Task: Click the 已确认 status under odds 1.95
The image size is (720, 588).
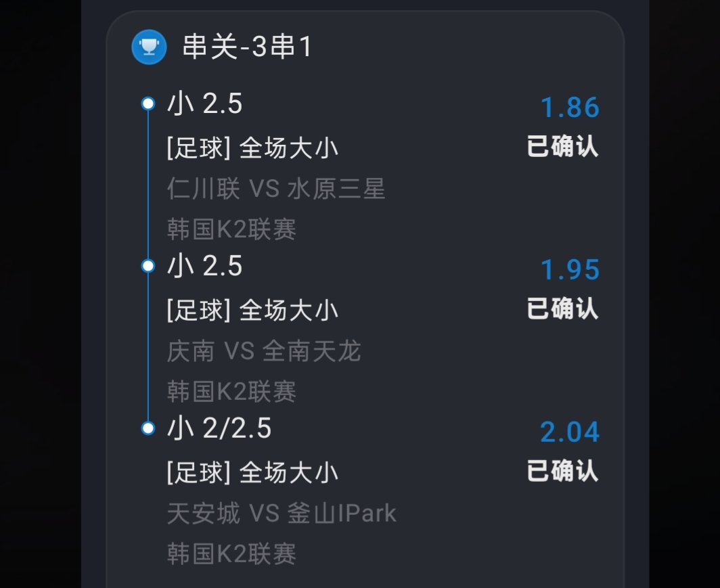Action: pyautogui.click(x=562, y=309)
